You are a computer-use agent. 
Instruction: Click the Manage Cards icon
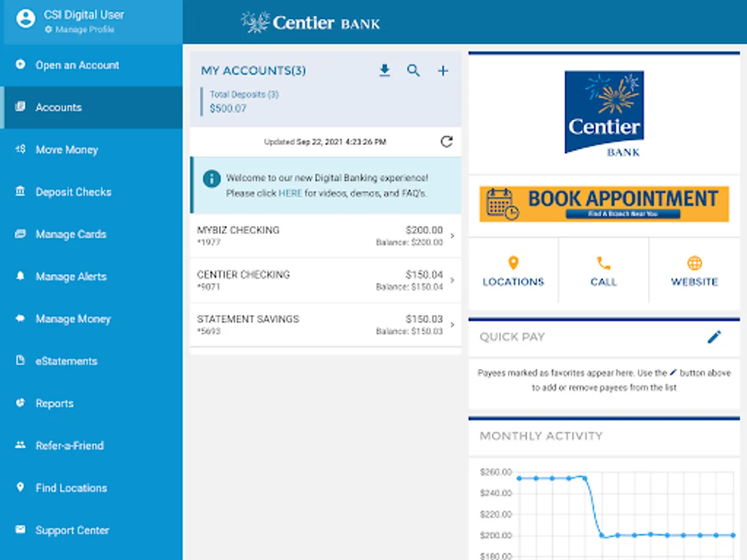(21, 233)
